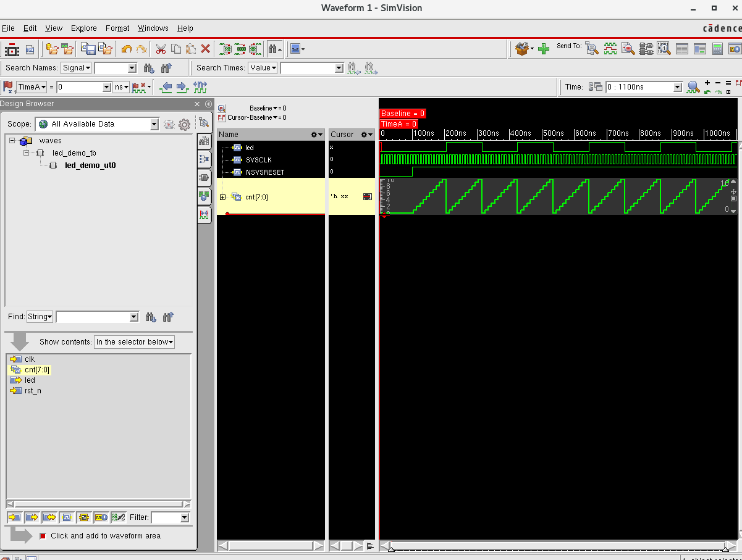Select the Send To Schematic Tracer icon

coord(646,49)
